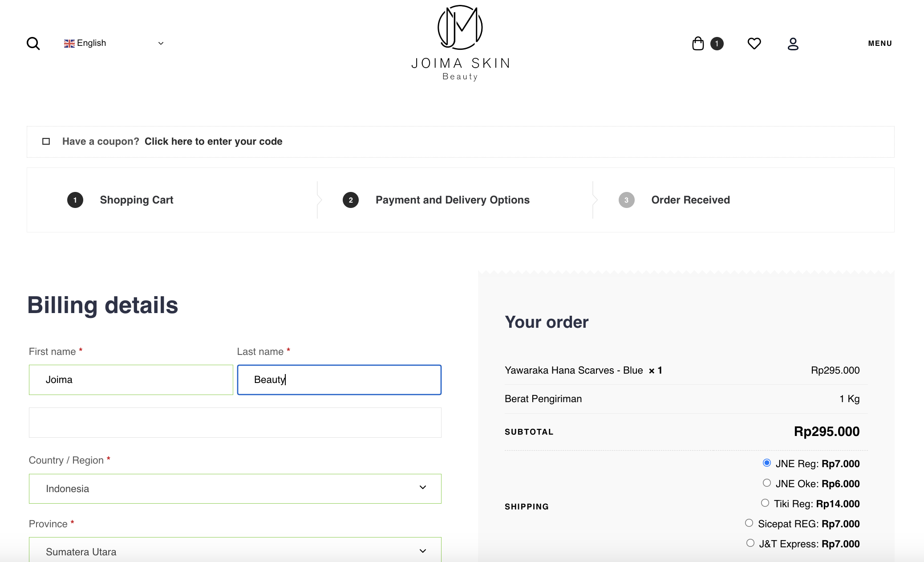The height and width of the screenshot is (562, 924).
Task: Click the 'Have a coupon?' text
Action: point(101,142)
